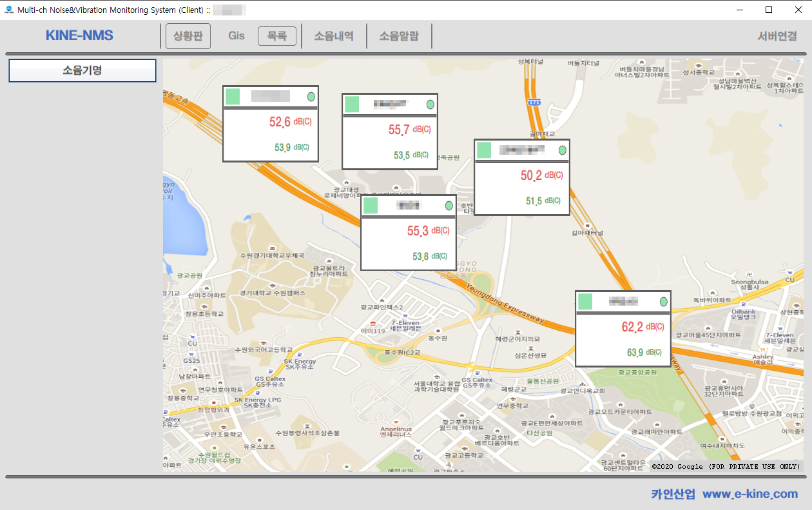This screenshot has height=510, width=812.
Task: Click the green square on the 52.6 dB(C) card
Action: [x=233, y=97]
